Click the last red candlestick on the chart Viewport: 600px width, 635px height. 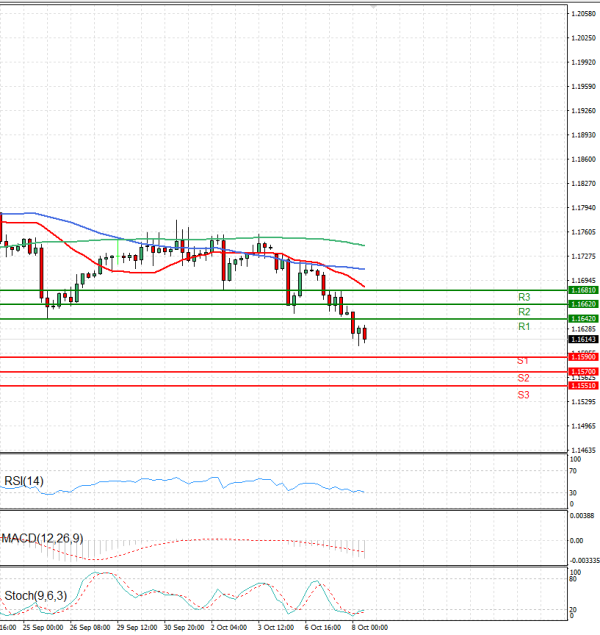(365, 334)
